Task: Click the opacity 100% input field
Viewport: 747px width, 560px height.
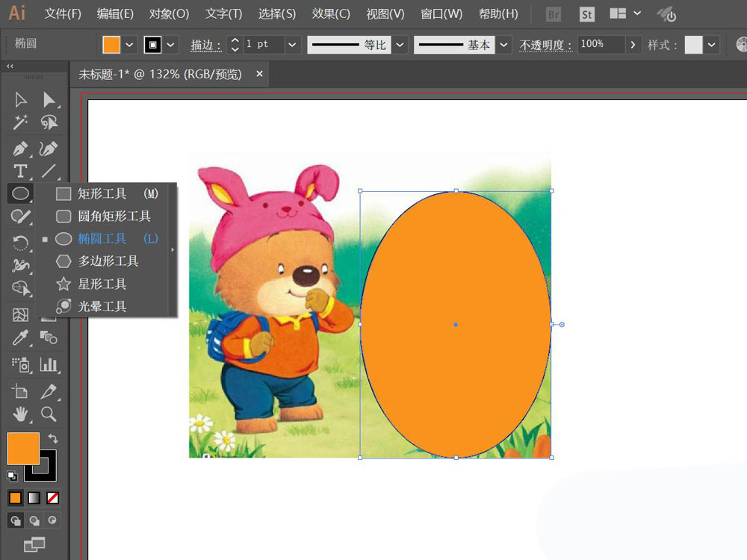Action: tap(601, 44)
